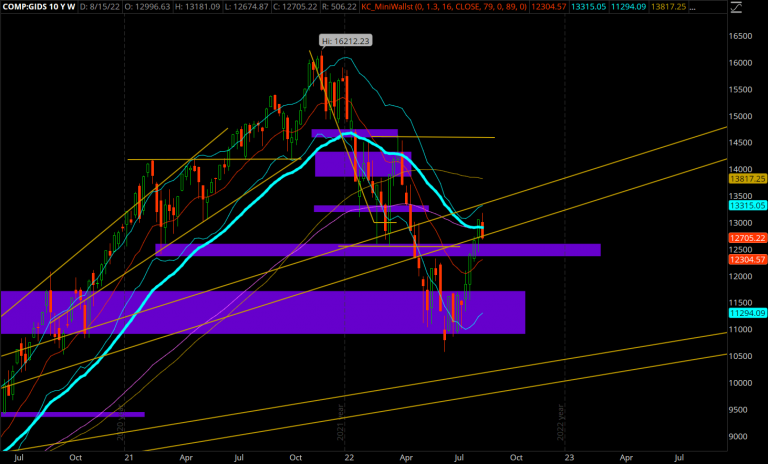
Task: Click the date 8/15/22 in header
Action: point(115,8)
